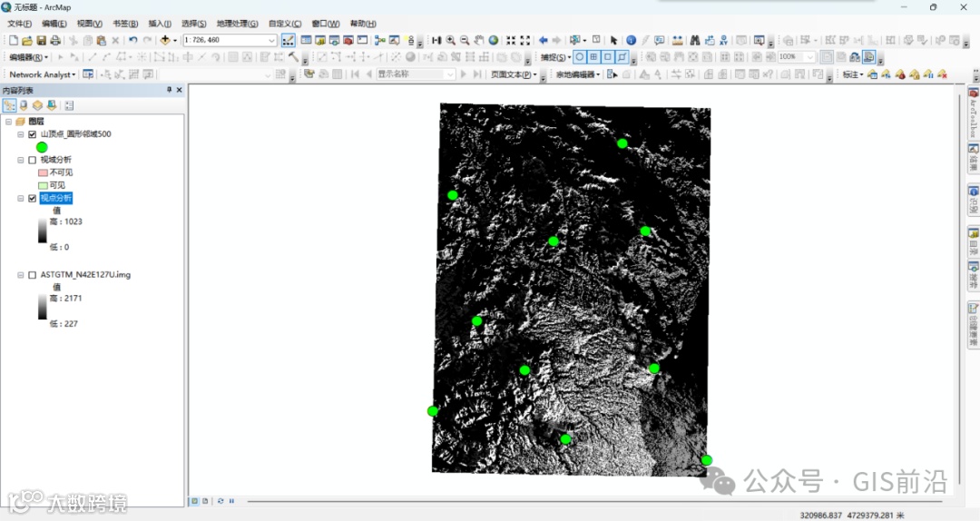Image resolution: width=980 pixels, height=521 pixels.
Task: Uncheck the 视点分析 layer
Action: 33,198
